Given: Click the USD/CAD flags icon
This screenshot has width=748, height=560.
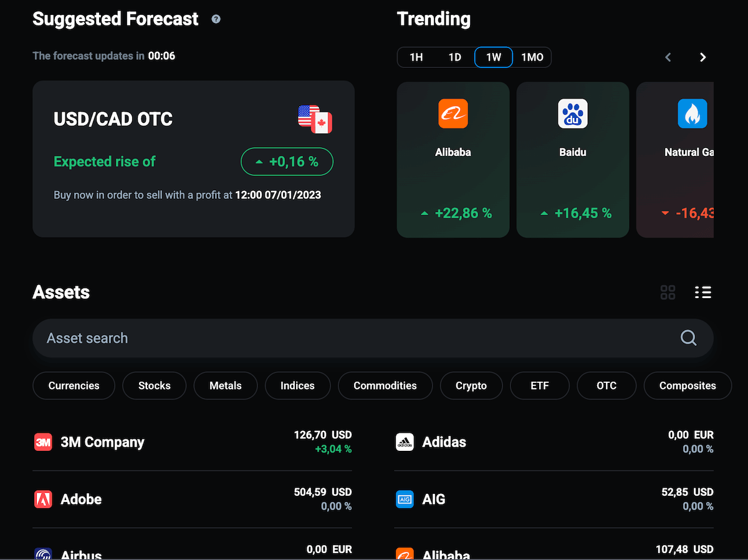Looking at the screenshot, I should pyautogui.click(x=315, y=119).
